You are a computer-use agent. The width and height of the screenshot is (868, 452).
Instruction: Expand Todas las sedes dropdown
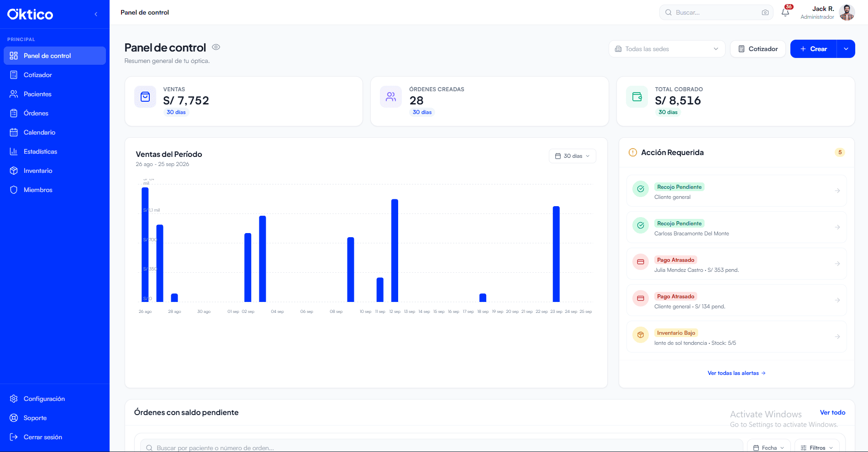pyautogui.click(x=667, y=49)
